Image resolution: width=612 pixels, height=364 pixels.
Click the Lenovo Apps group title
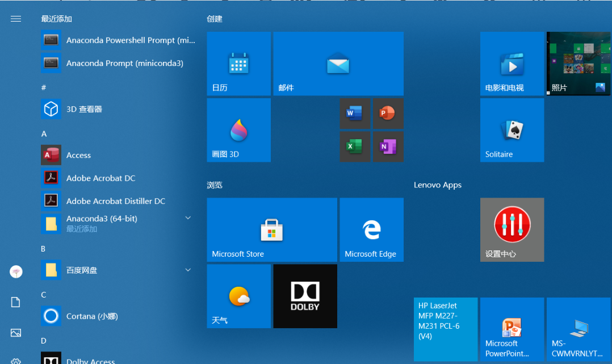coord(438,185)
